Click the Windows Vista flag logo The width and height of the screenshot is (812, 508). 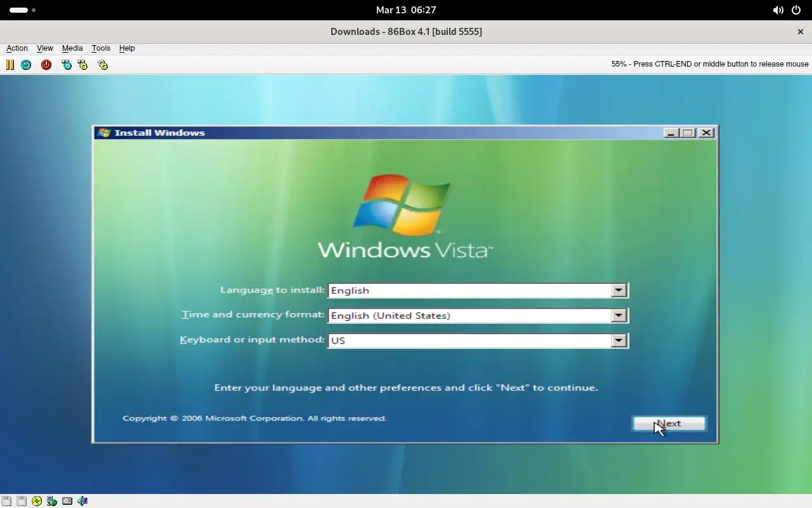click(401, 204)
